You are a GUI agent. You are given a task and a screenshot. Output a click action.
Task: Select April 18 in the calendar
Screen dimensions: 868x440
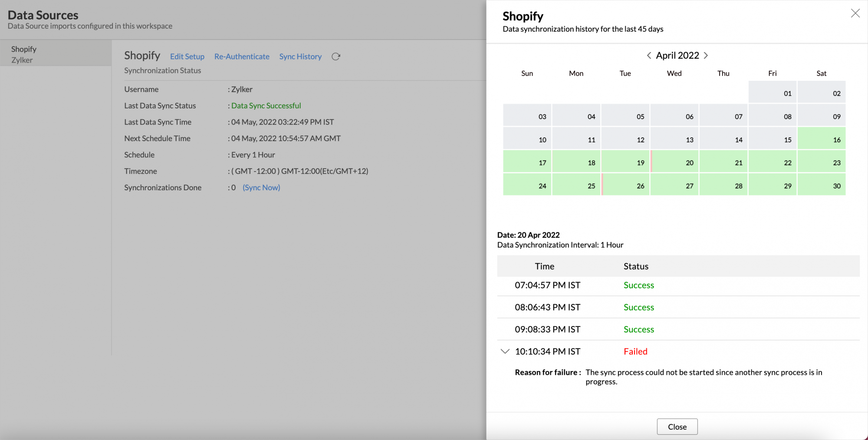tap(576, 161)
